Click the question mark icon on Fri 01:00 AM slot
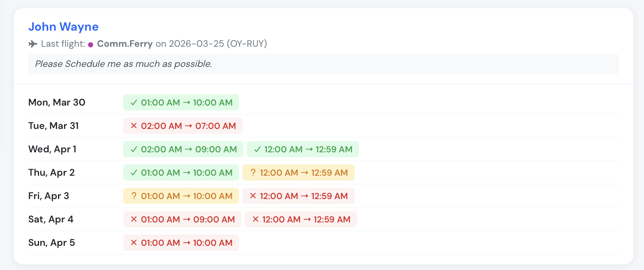The width and height of the screenshot is (644, 270). coord(134,196)
